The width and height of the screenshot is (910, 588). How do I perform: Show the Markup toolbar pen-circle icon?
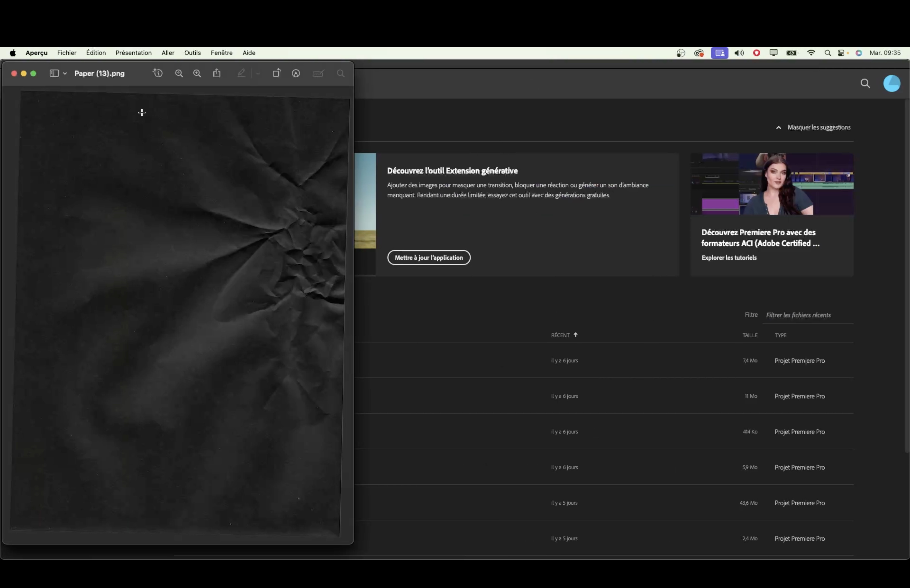point(296,73)
